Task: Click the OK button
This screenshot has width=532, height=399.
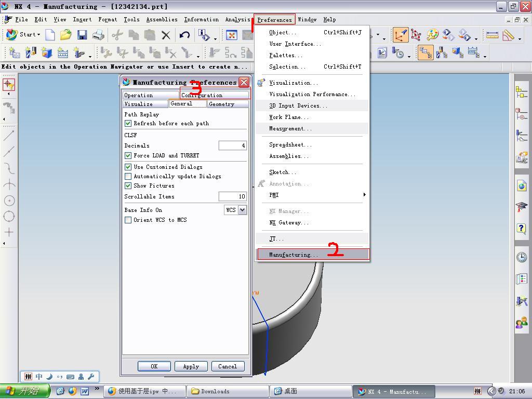Action: point(154,366)
